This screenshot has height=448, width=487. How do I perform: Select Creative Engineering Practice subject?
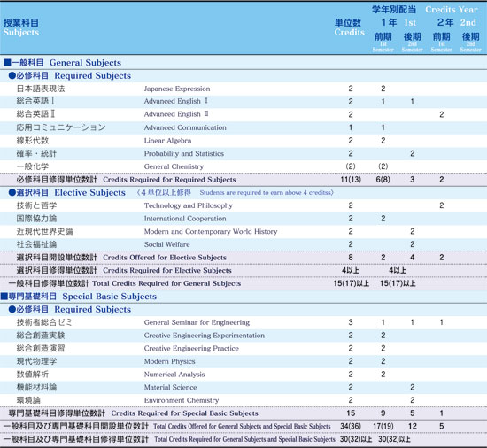coord(191,348)
